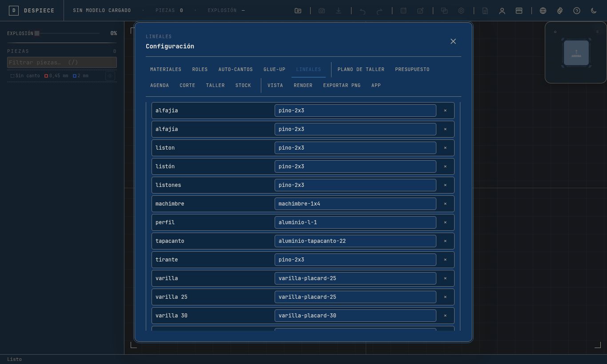Click the camera screenshot icon in toolbar

322,11
